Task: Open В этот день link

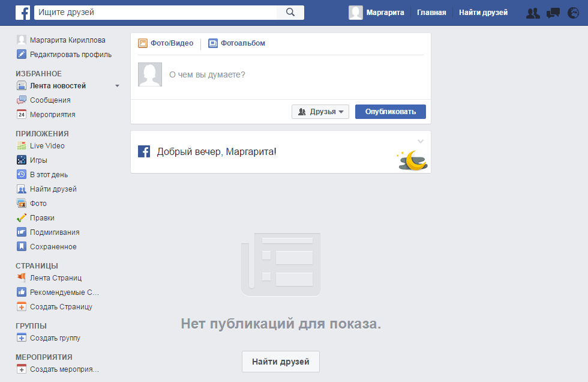Action: [49, 175]
